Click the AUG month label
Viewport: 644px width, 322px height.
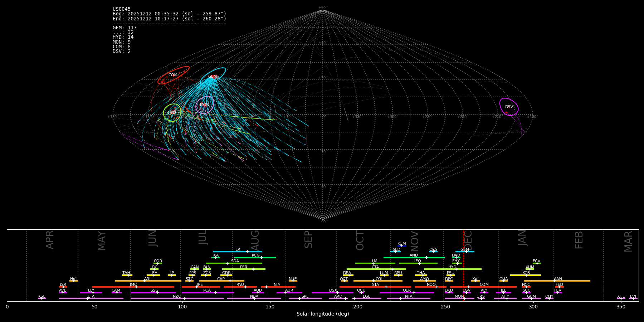(x=255, y=240)
